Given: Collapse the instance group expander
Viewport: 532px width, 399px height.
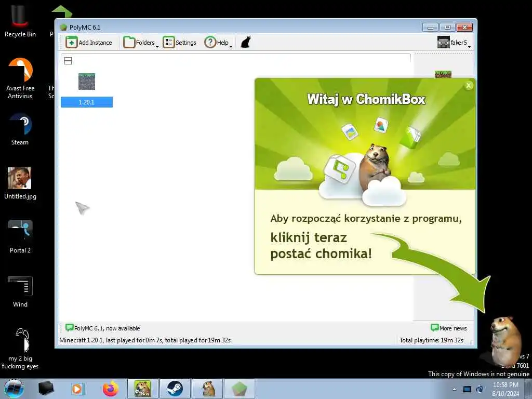Looking at the screenshot, I should [68, 61].
